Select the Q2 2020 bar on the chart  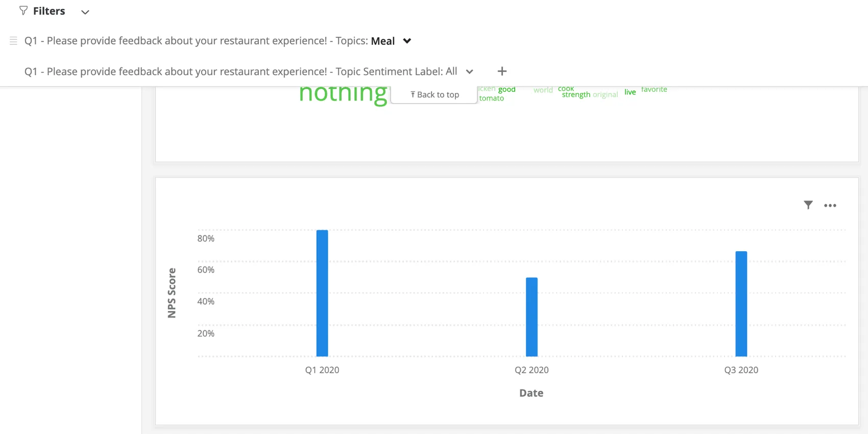pos(532,317)
